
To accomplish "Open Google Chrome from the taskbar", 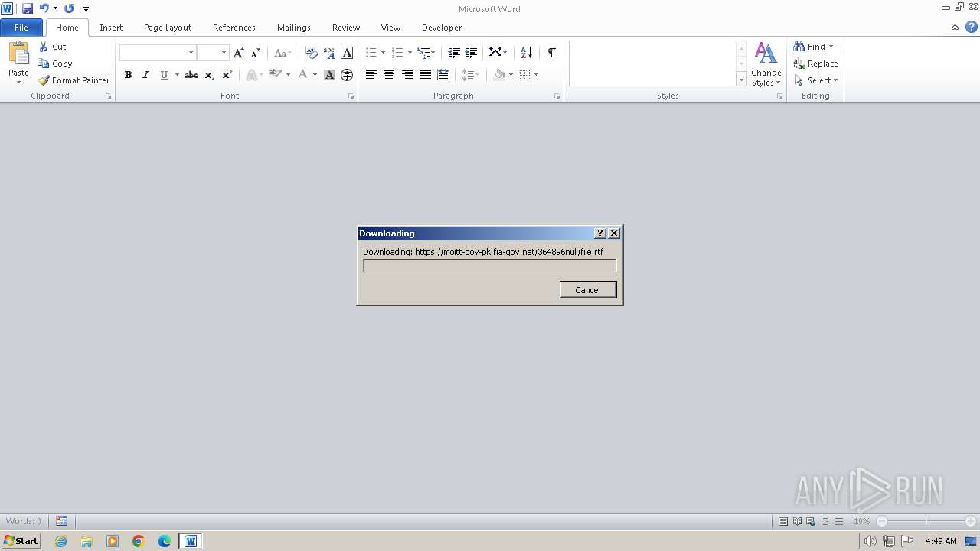I will click(139, 541).
